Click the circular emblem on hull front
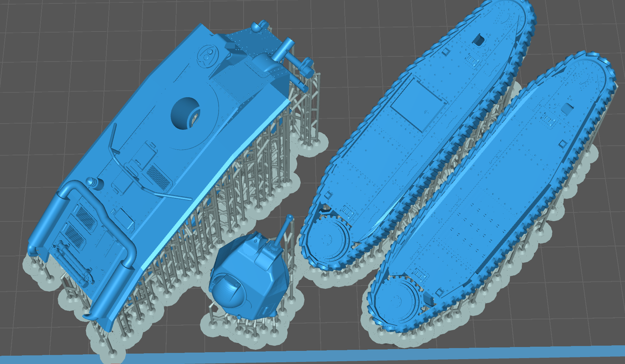 coord(207,55)
